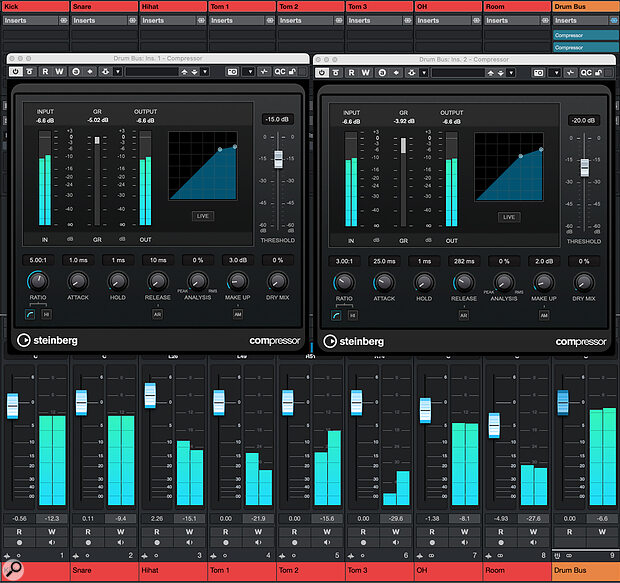Open side-chain routing dropdown in Ins. 2 Compressor
620x583 pixels.
tap(424, 73)
